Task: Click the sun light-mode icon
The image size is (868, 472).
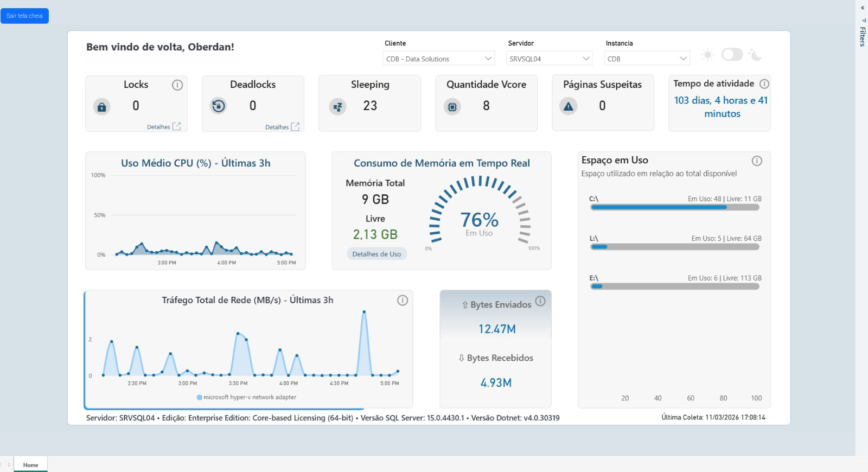Action: [707, 55]
